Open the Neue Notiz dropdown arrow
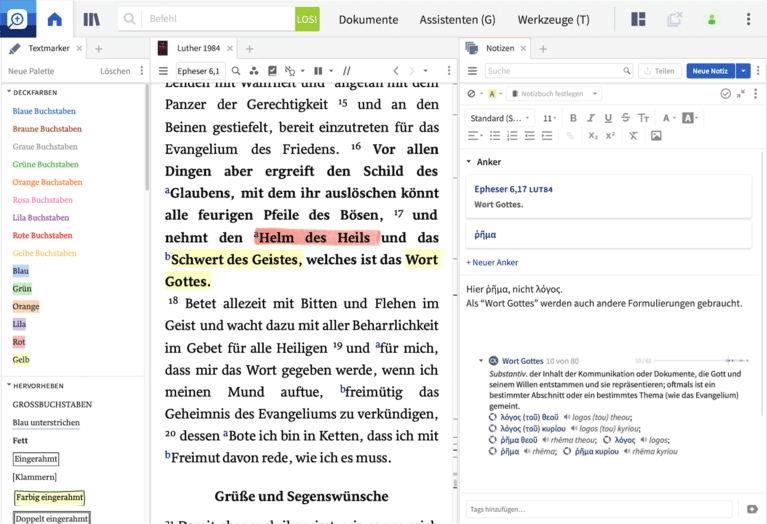767x524 pixels. (743, 71)
